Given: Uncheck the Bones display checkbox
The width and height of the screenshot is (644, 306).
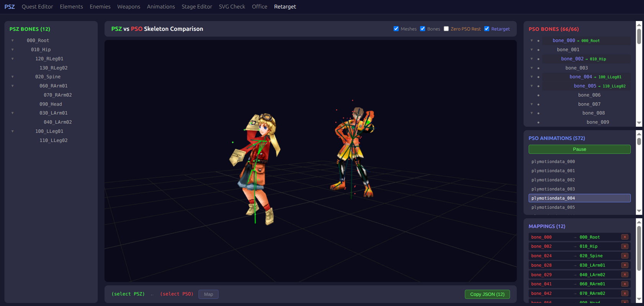Looking at the screenshot, I should click(x=423, y=29).
